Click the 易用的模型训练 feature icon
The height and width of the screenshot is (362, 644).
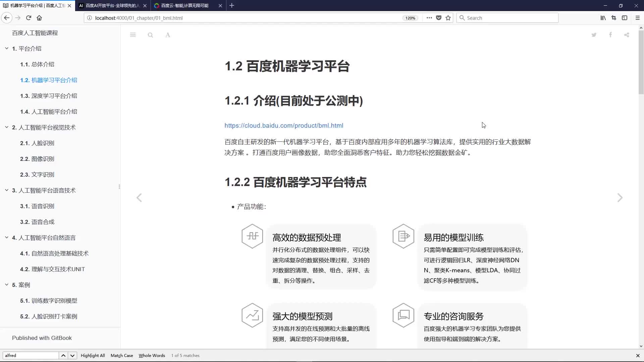click(x=403, y=236)
